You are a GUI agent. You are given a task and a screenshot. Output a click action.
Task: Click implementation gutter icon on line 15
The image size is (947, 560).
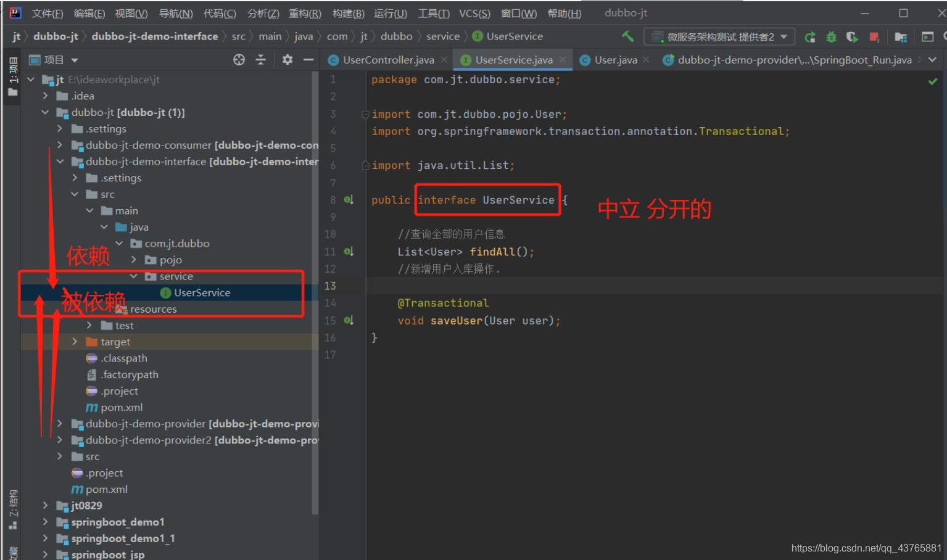coord(349,320)
